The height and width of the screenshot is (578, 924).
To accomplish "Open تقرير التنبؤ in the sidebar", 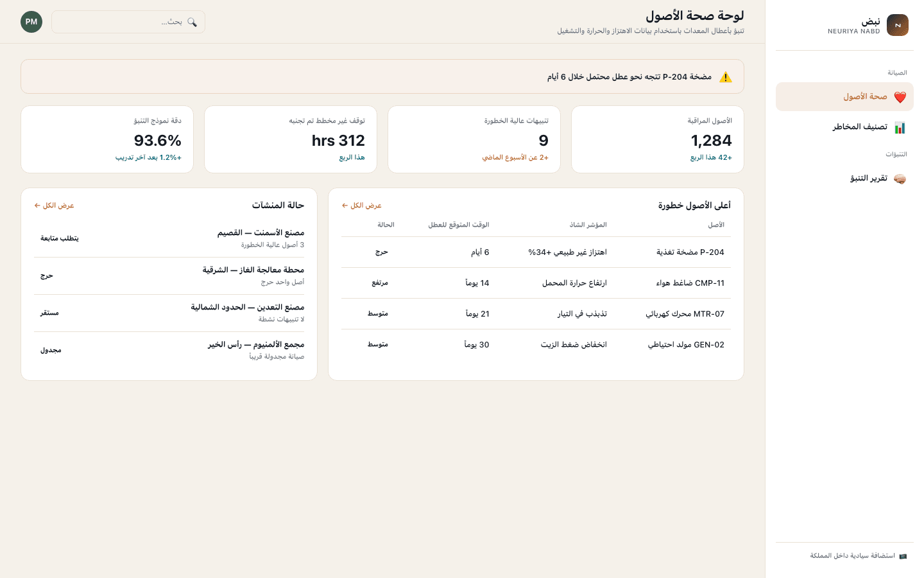I will coord(844,179).
